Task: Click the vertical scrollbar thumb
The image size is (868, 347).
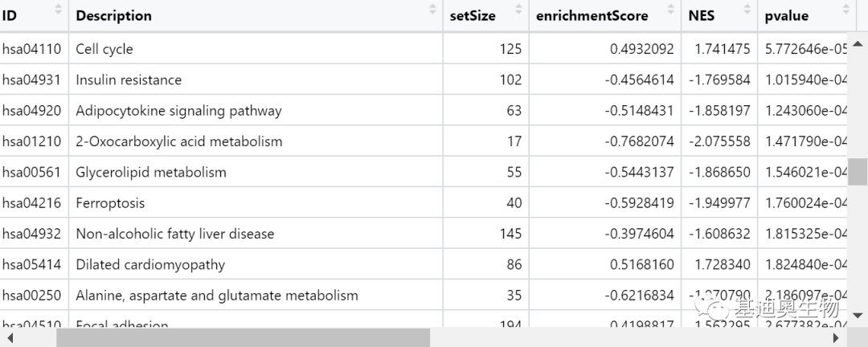Action: 858,171
